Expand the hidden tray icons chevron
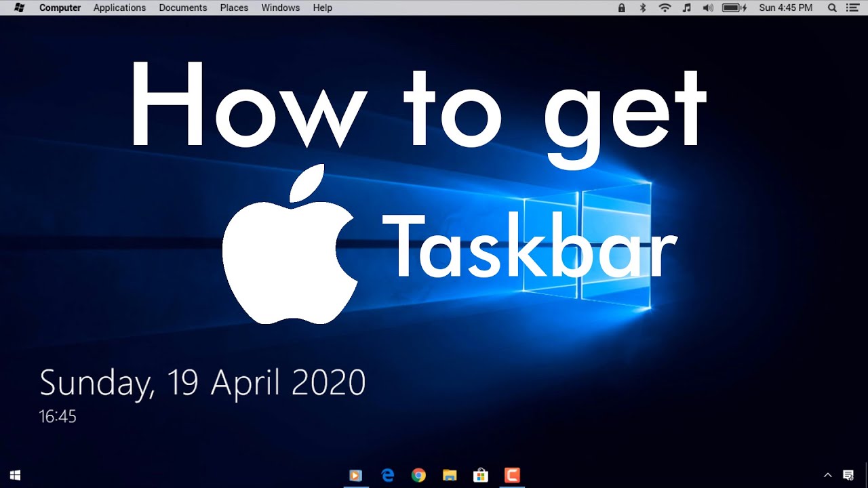 tap(827, 475)
